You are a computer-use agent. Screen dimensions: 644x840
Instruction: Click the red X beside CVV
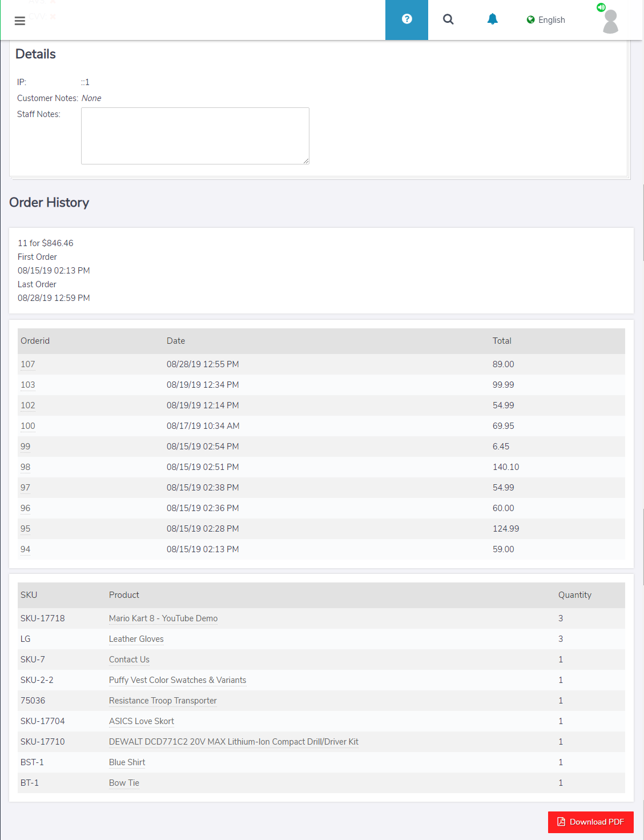53,16
